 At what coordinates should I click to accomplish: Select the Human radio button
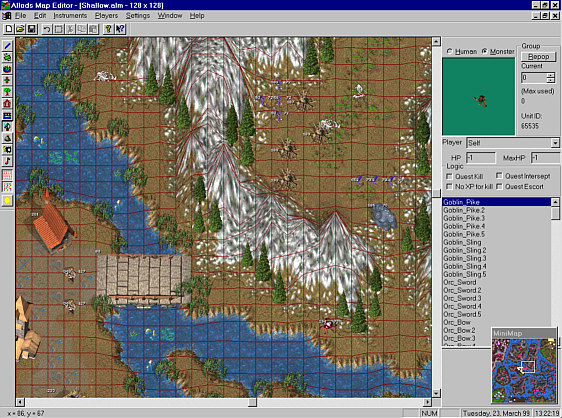pos(449,52)
